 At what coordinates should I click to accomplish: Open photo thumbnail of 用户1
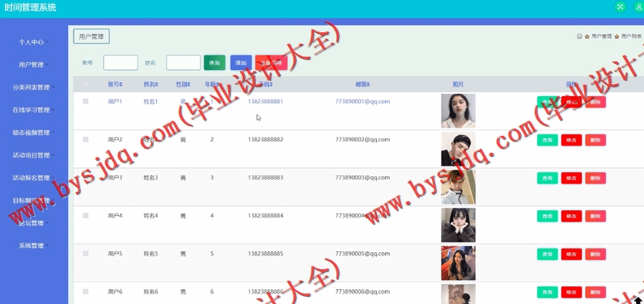(x=459, y=111)
